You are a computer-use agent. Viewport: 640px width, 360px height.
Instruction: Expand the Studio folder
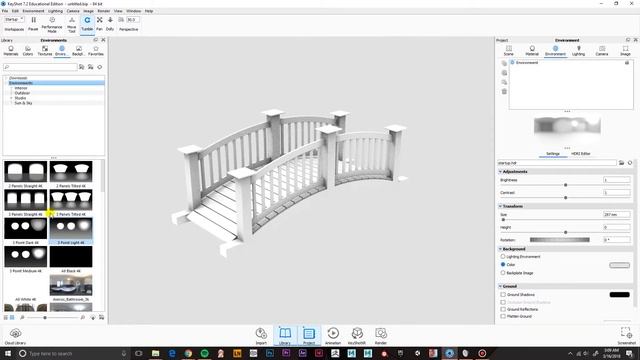(11, 98)
